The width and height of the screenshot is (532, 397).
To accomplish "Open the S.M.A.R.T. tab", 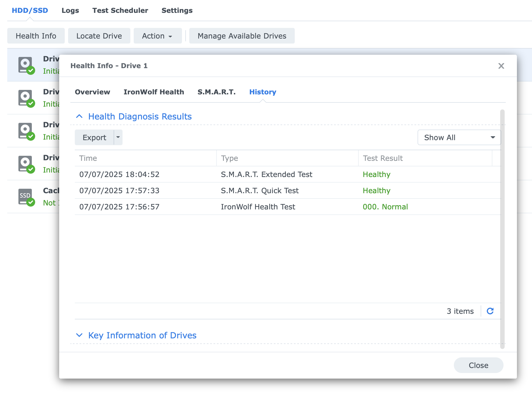I will 217,92.
